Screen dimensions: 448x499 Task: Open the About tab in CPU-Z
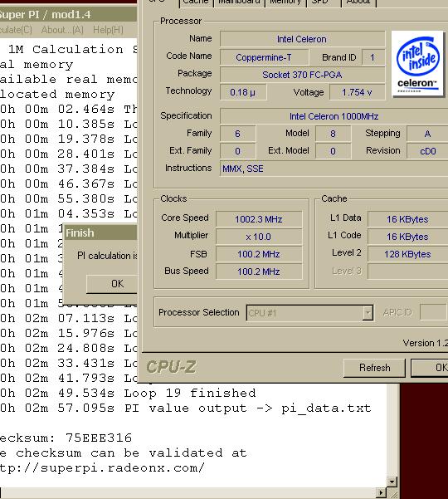358,2
